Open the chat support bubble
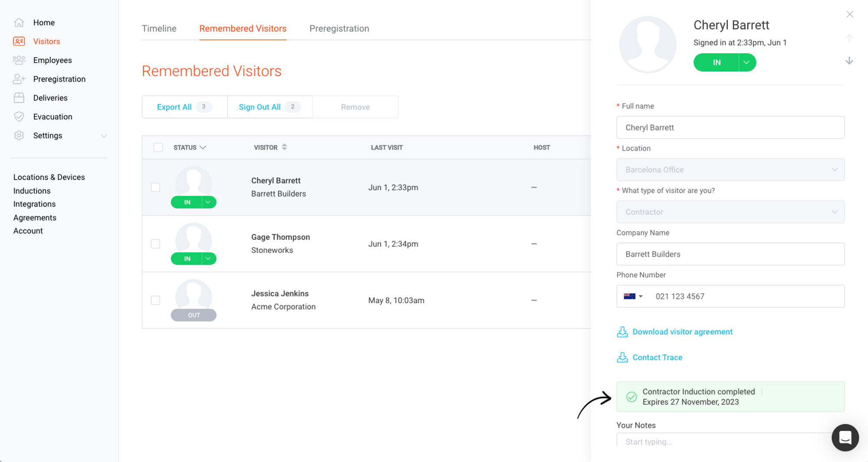This screenshot has height=462, width=868. (845, 438)
